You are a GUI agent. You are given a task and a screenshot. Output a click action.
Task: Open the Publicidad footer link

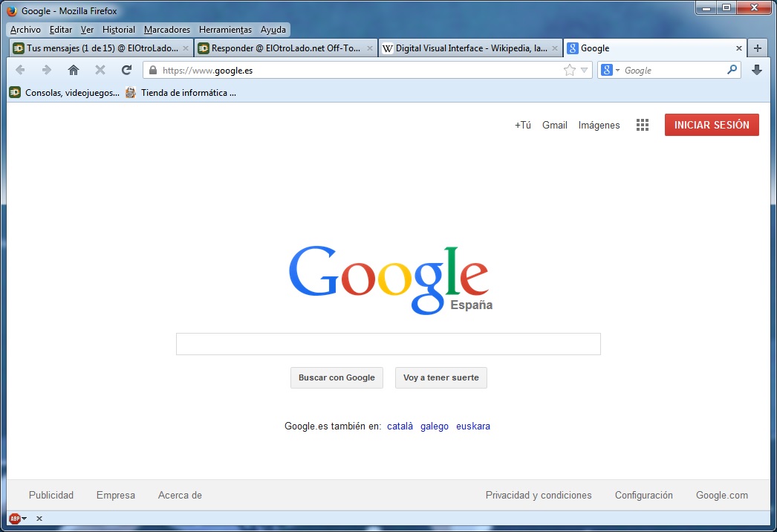coord(51,496)
